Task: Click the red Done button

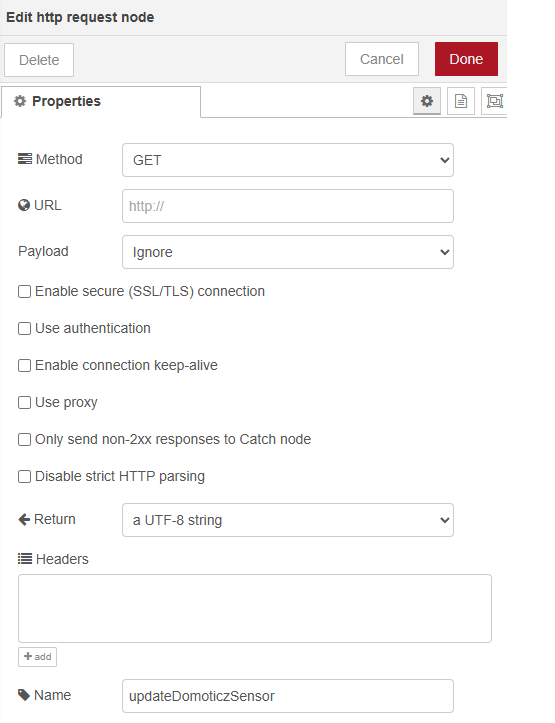Action: click(466, 59)
